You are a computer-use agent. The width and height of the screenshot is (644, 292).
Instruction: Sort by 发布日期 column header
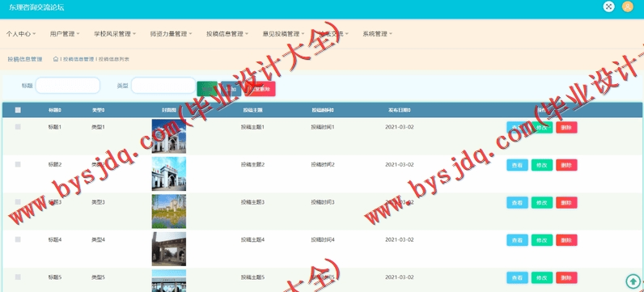(400, 110)
